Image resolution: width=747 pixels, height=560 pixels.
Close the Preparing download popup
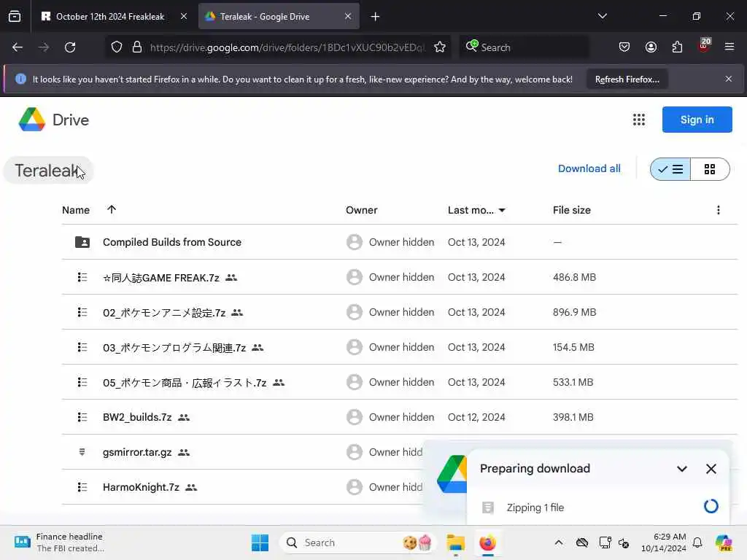711,469
